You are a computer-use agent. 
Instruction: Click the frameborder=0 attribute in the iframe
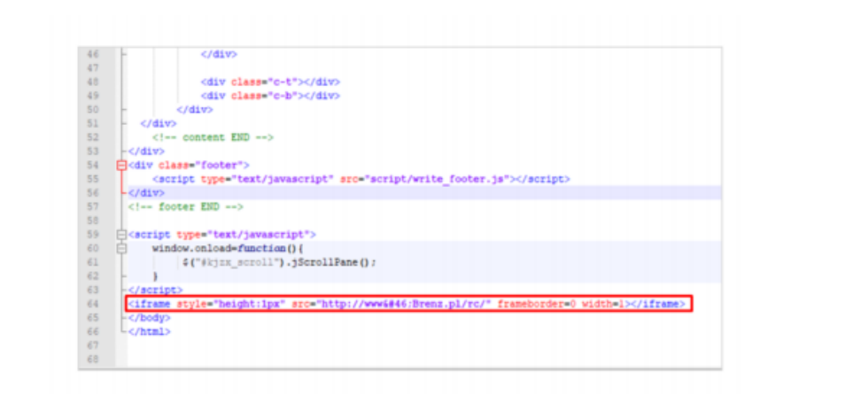[537, 304]
